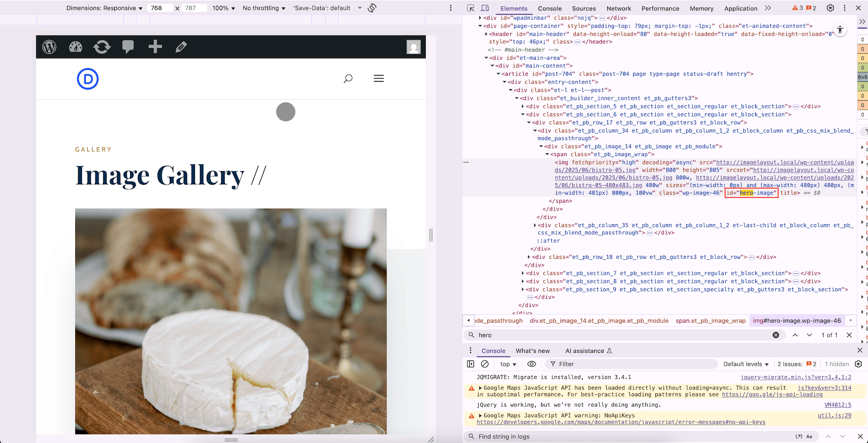Open the comments bubble in the admin bar
868x443 pixels.
click(128, 47)
